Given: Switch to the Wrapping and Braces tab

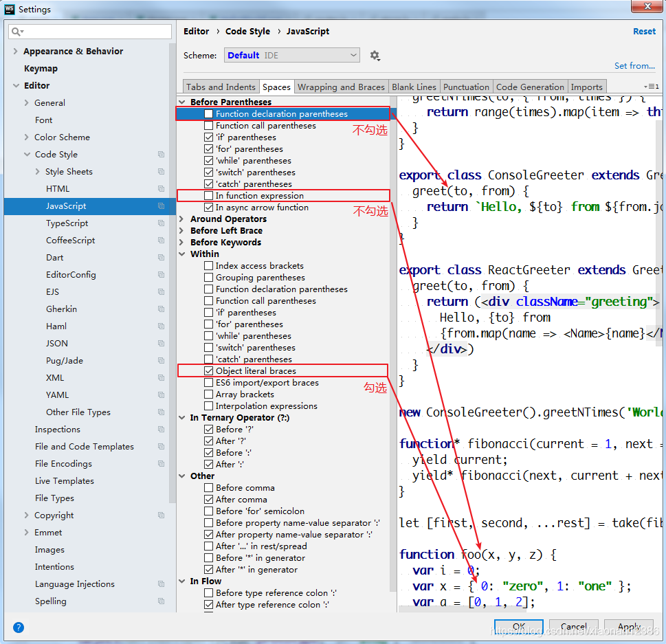Looking at the screenshot, I should click(341, 87).
